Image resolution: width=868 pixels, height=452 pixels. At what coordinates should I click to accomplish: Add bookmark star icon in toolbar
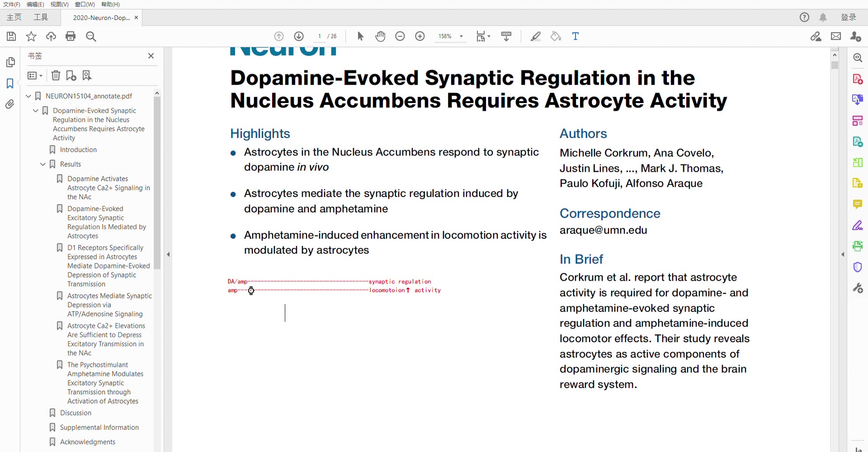(x=31, y=37)
